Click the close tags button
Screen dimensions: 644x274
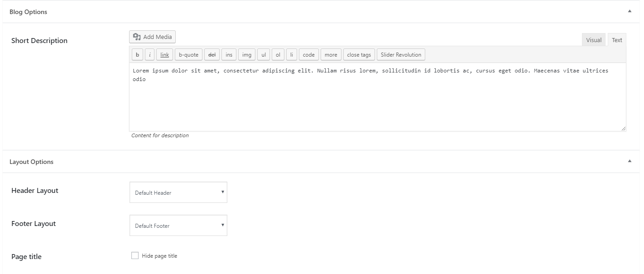tap(359, 55)
